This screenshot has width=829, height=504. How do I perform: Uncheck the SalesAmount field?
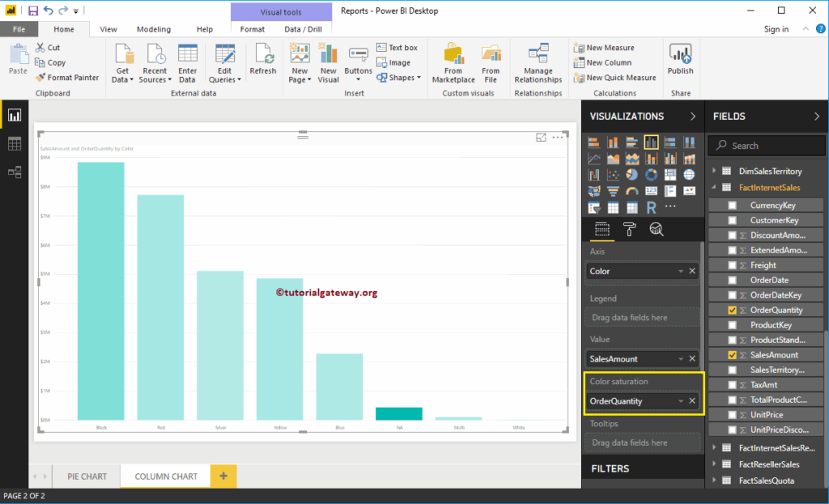tap(732, 355)
